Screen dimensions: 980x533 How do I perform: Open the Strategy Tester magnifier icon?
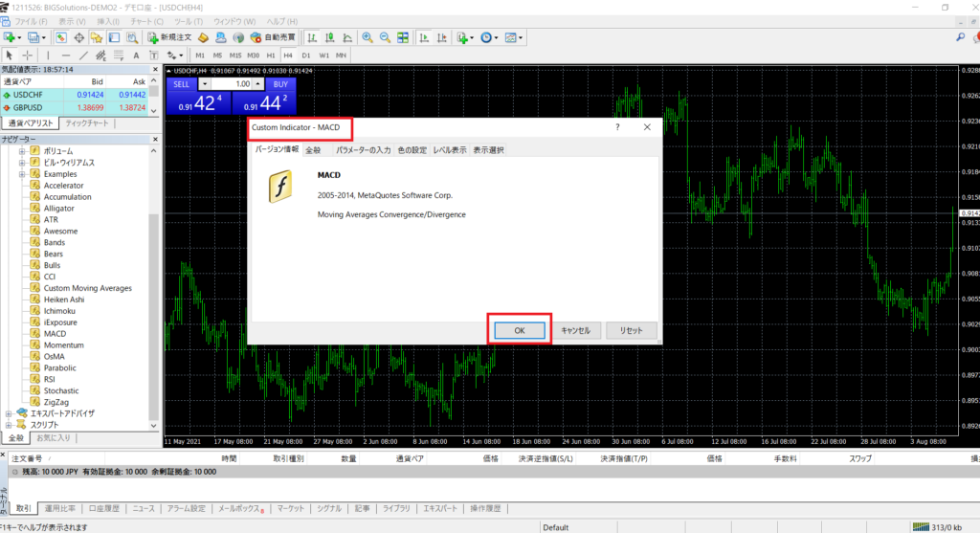[132, 37]
